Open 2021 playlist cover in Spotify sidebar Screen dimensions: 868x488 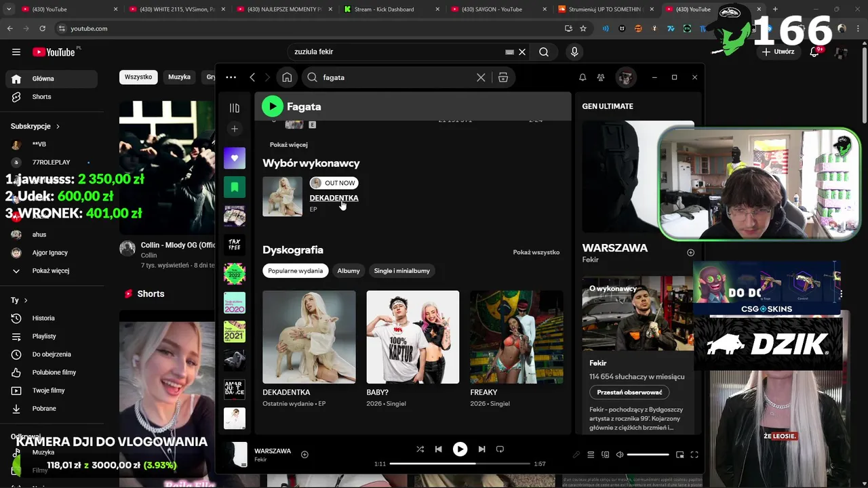(235, 331)
